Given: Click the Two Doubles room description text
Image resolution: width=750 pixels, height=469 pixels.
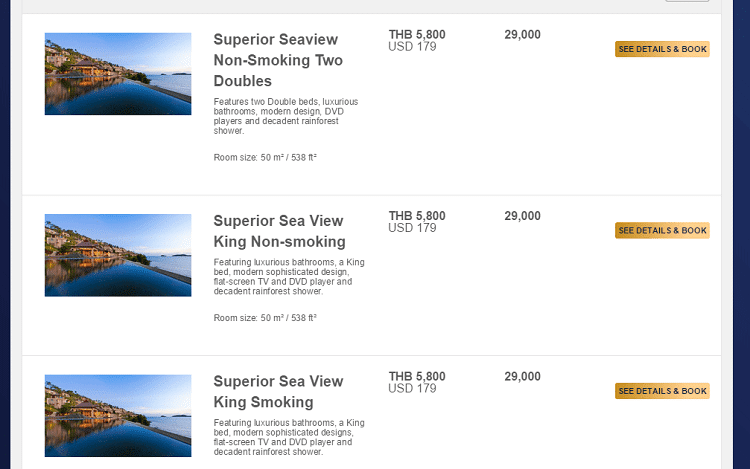Looking at the screenshot, I should [286, 116].
